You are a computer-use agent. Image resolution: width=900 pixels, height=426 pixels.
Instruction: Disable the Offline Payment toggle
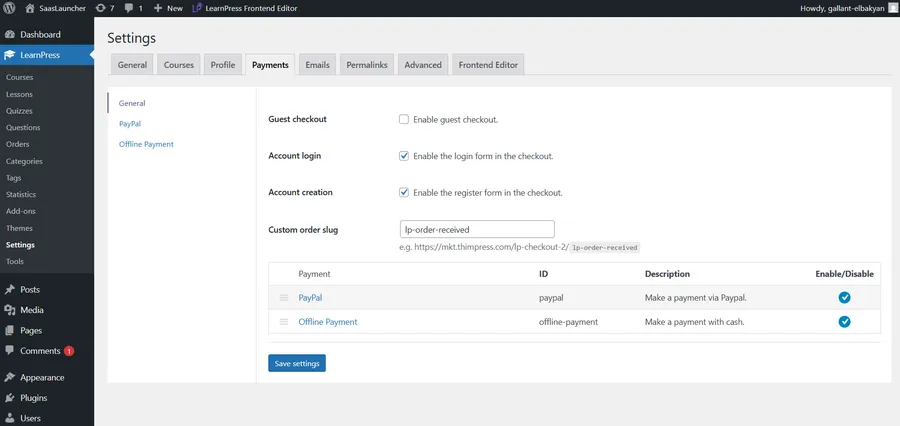[x=844, y=322]
